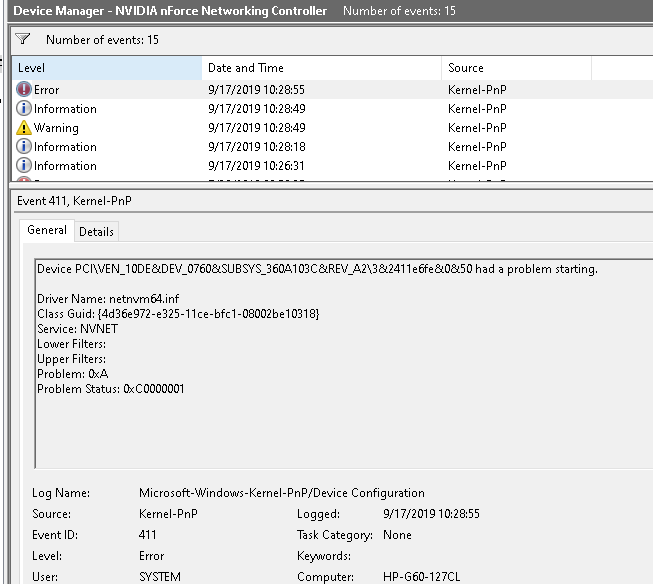Click Kernel-PnP source in the Error row
Image resolution: width=653 pixels, height=584 pixels.
coord(477,90)
